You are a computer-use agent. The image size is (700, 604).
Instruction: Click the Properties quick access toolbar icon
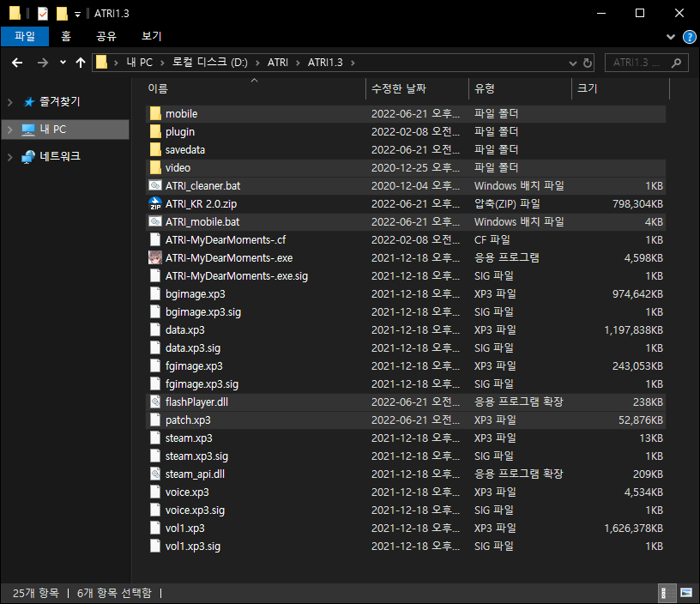pos(42,14)
